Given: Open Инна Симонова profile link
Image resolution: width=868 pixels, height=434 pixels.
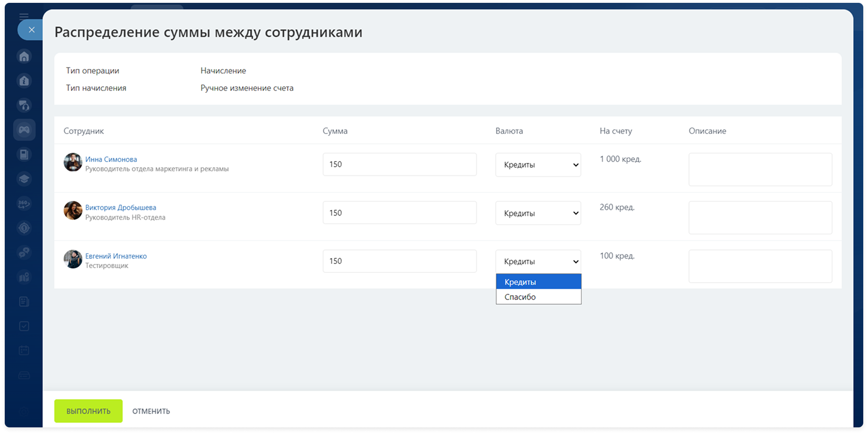Looking at the screenshot, I should (x=111, y=159).
